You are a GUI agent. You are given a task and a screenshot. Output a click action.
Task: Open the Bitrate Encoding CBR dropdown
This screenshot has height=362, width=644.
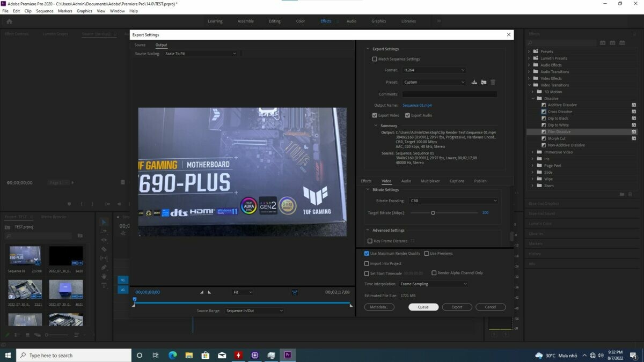pyautogui.click(x=453, y=201)
